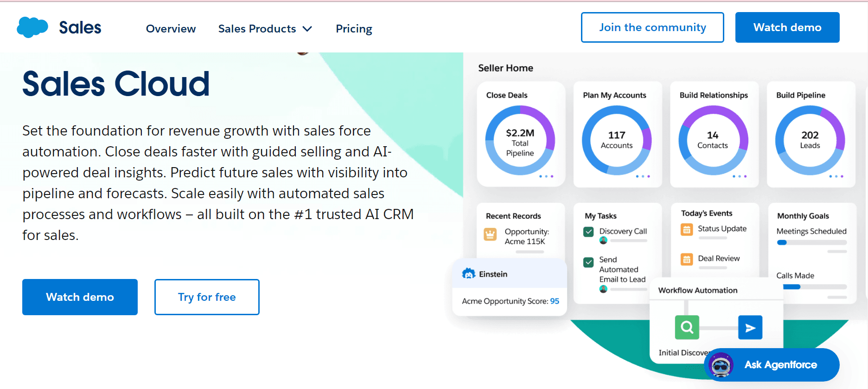Click Join the community button
The height and width of the screenshot is (389, 868).
[652, 27]
